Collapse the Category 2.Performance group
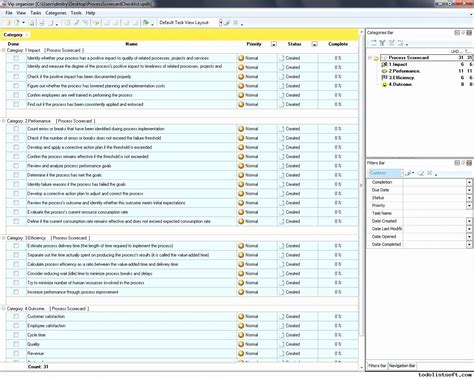 tap(3, 121)
